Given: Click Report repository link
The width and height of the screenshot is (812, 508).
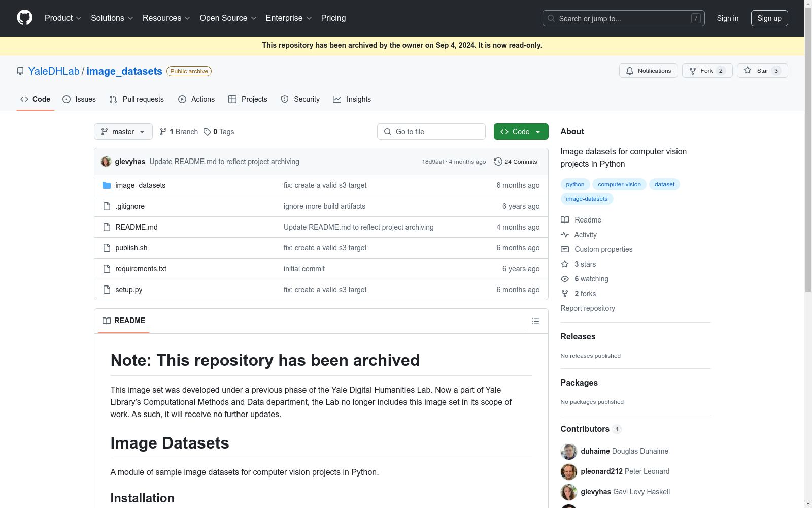Looking at the screenshot, I should pos(588,308).
